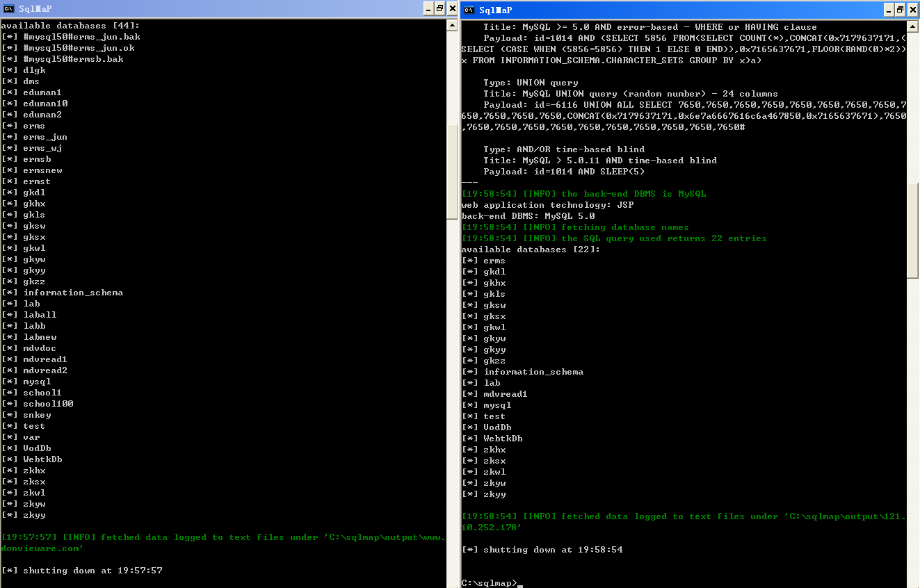920x588 pixels.
Task: Click the 'labnew' database line
Action: point(40,337)
